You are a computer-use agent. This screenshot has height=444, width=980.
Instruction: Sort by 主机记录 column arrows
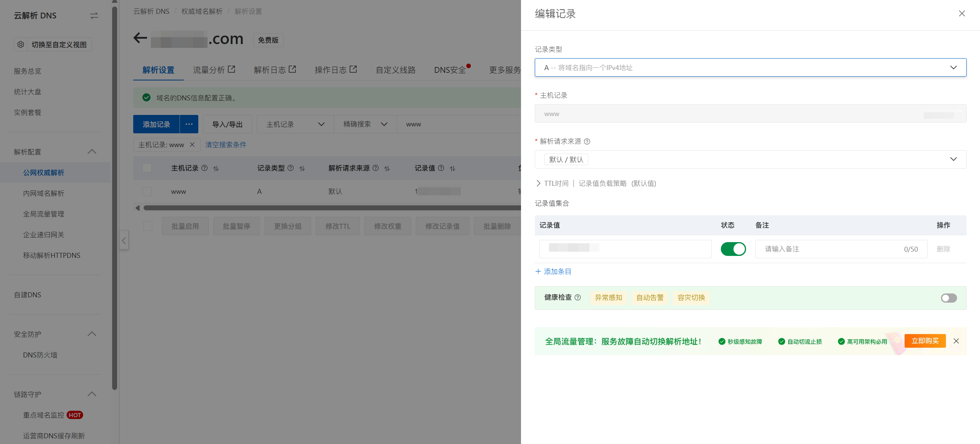[216, 169]
